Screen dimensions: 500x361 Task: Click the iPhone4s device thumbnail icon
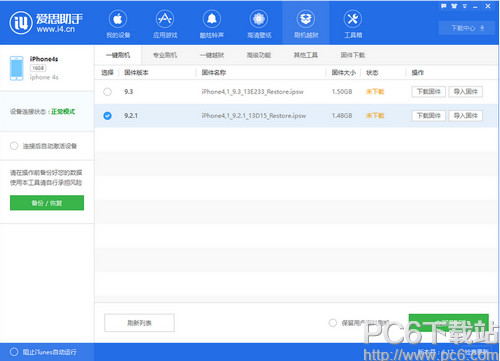coord(16,68)
